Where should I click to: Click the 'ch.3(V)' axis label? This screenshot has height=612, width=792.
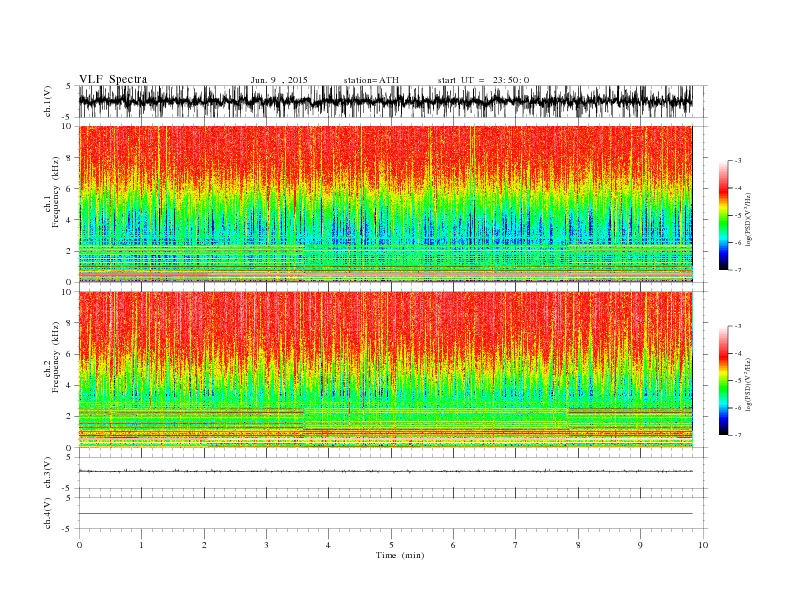click(x=48, y=473)
